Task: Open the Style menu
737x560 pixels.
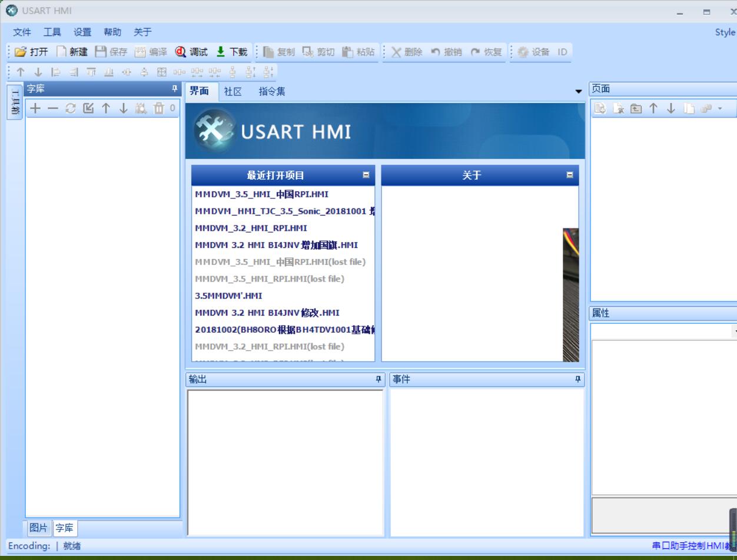Action: click(x=725, y=32)
